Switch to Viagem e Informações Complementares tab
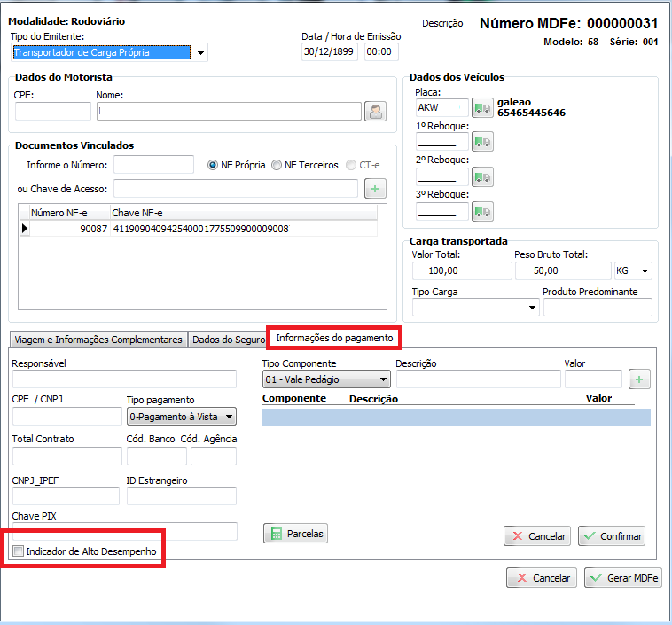Viewport: 672px width, 625px height. [98, 340]
